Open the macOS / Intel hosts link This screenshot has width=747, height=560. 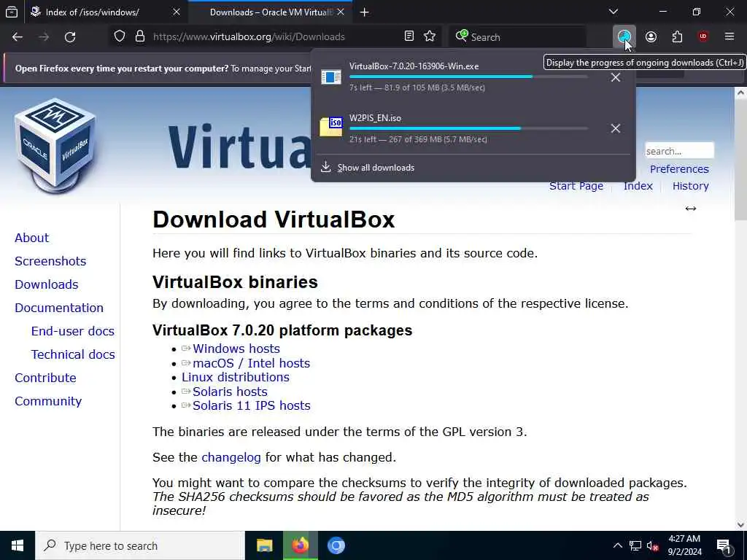click(x=251, y=363)
